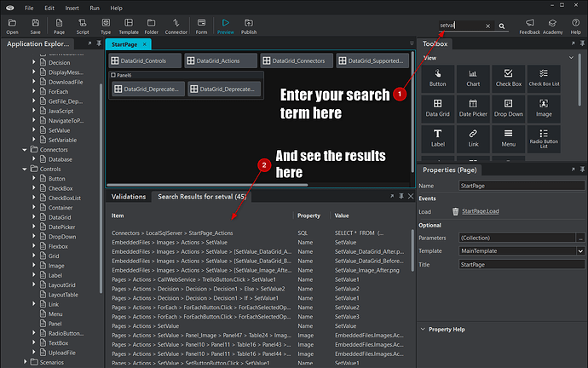Select the Chart control in Toolbox
The image size is (588, 368).
pyautogui.click(x=473, y=78)
